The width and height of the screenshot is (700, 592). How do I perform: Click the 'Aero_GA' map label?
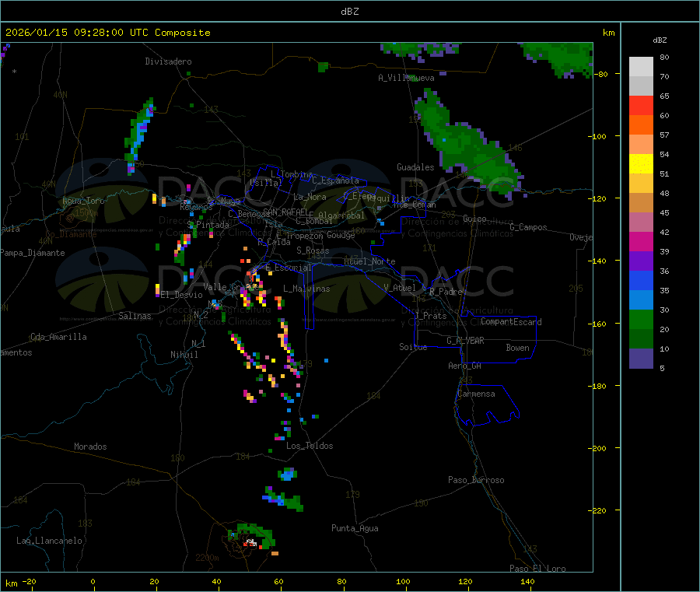pos(464,366)
